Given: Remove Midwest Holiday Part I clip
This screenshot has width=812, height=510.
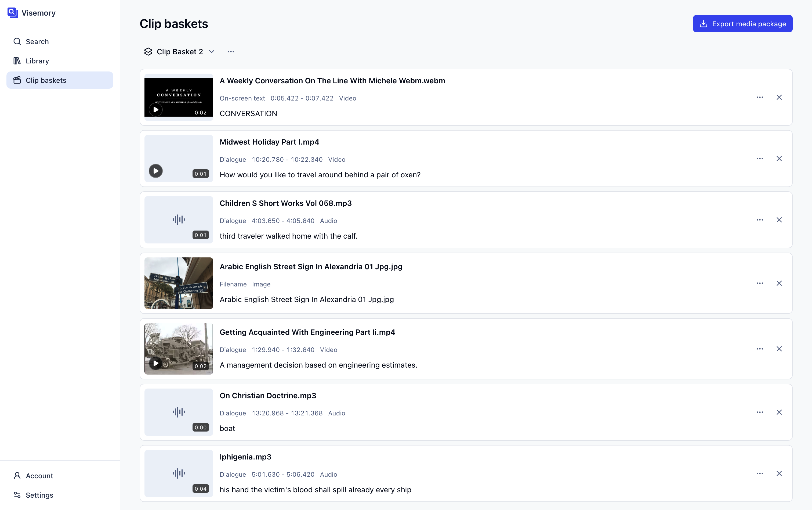Looking at the screenshot, I should click(x=779, y=159).
